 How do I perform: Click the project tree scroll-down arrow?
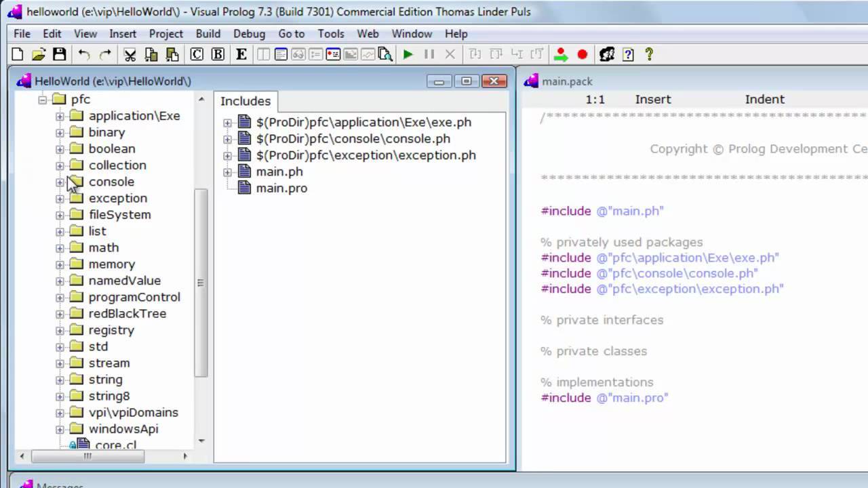click(201, 441)
